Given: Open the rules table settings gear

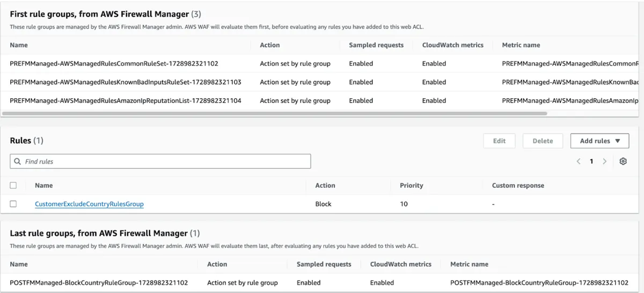Looking at the screenshot, I should coord(623,162).
